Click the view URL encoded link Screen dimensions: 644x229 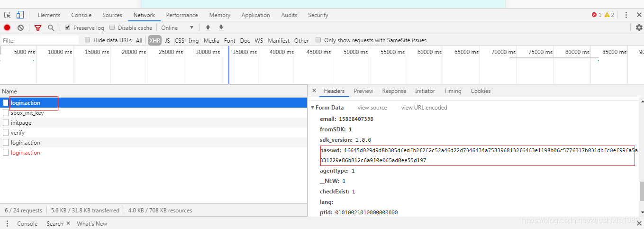[x=424, y=108]
